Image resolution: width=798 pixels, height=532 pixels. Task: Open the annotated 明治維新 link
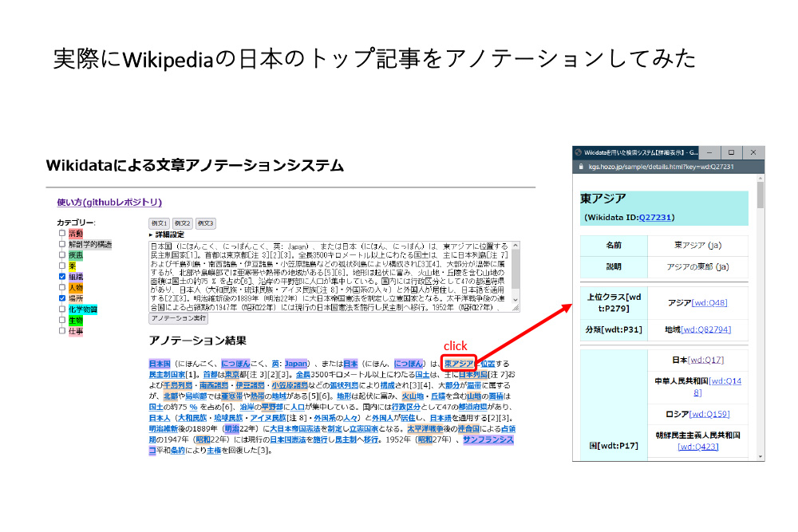coord(163,429)
